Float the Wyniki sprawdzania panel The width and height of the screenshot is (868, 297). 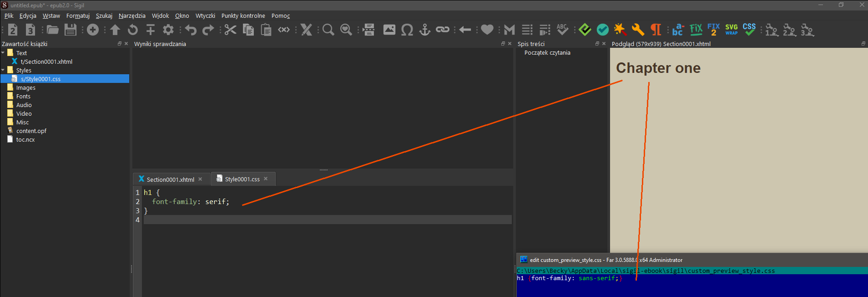503,44
